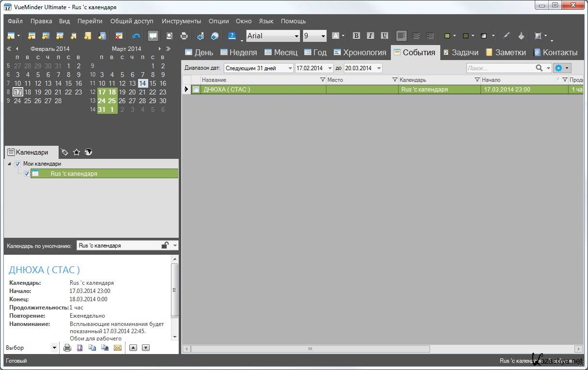The image size is (588, 370).
Task: Click the Поиск search input field
Action: pyautogui.click(x=499, y=68)
